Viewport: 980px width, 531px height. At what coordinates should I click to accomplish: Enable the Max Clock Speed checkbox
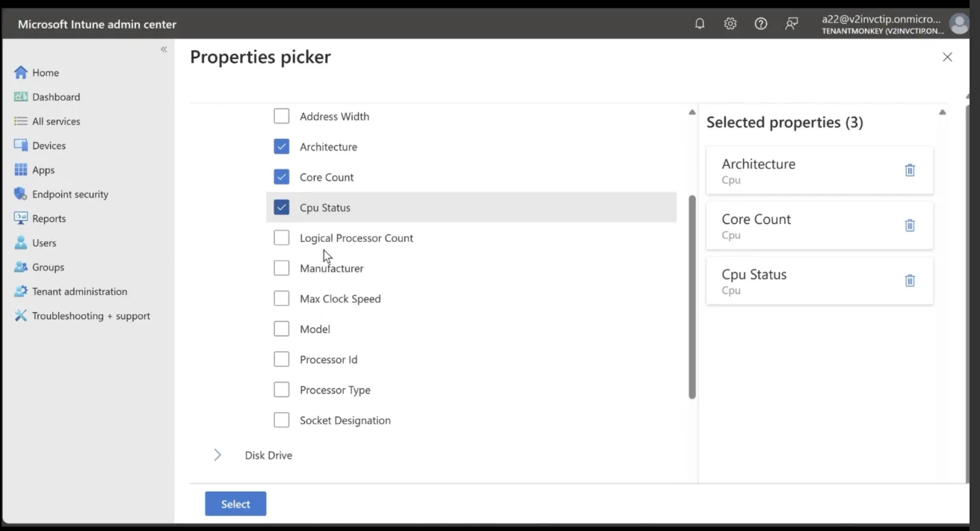tap(281, 299)
